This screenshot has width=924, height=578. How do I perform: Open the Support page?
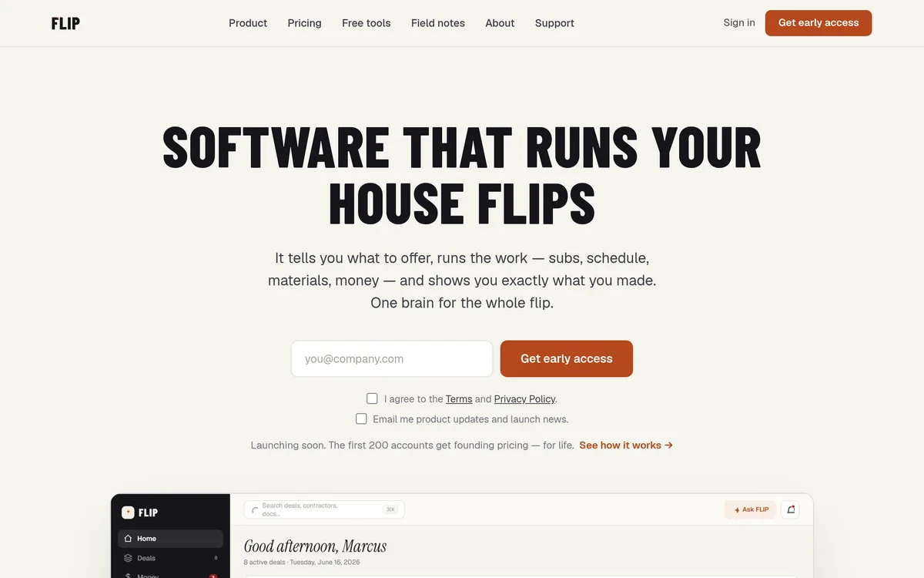click(554, 23)
